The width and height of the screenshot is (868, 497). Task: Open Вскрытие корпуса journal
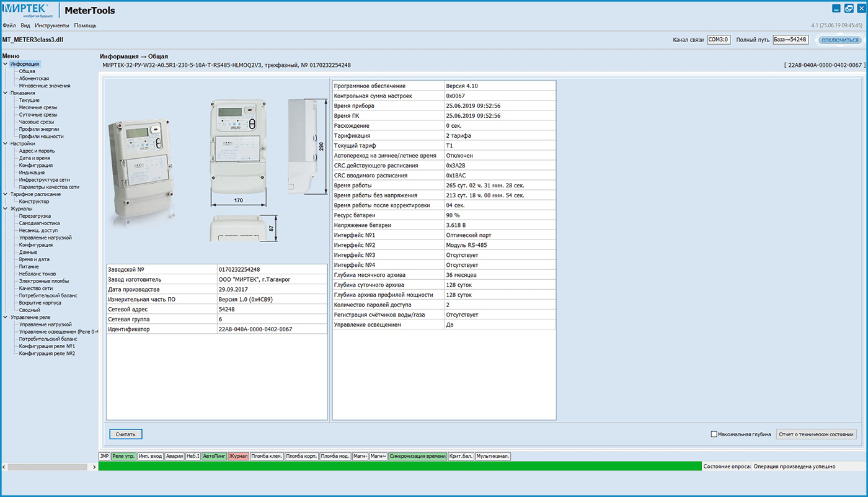coord(40,303)
